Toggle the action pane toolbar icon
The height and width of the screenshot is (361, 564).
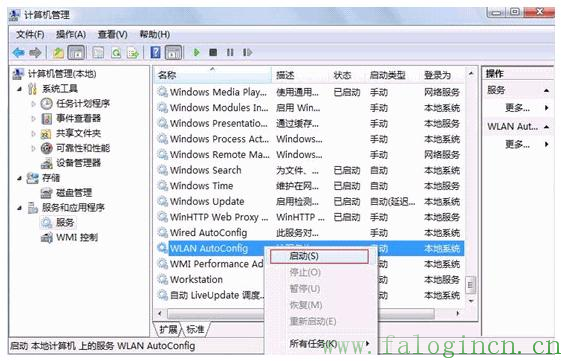[x=173, y=53]
